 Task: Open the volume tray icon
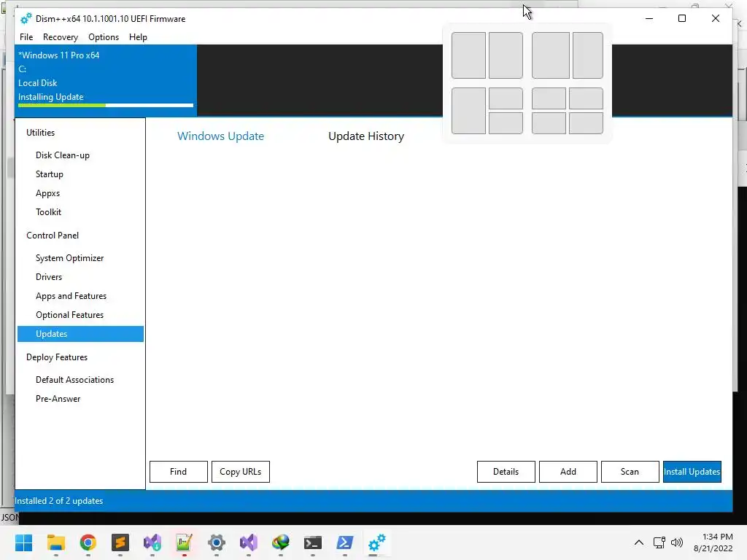point(677,542)
